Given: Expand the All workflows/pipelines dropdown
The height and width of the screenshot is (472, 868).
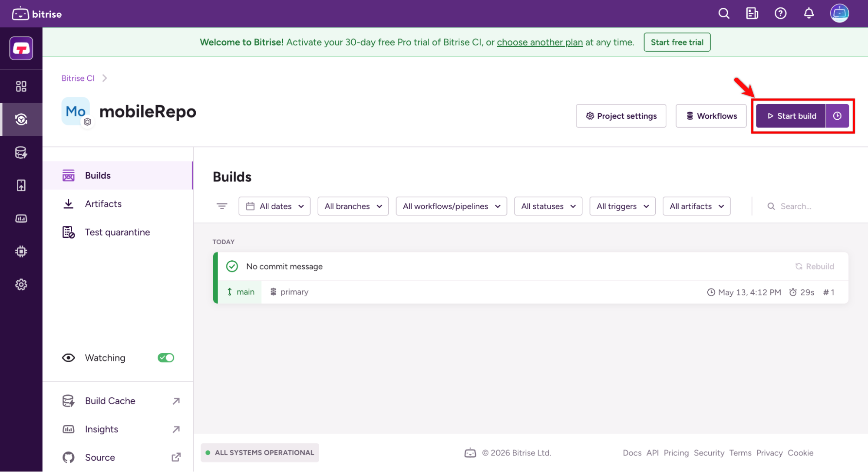Looking at the screenshot, I should (452, 206).
